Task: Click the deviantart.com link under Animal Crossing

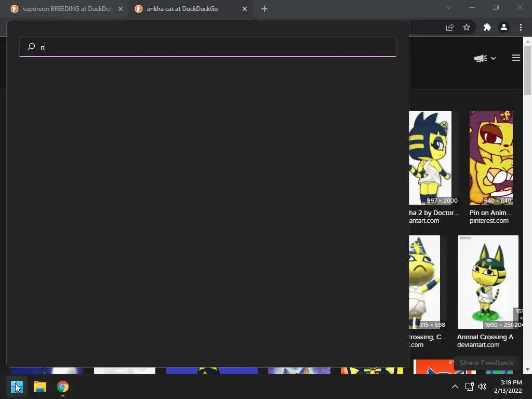Action: 478,345
